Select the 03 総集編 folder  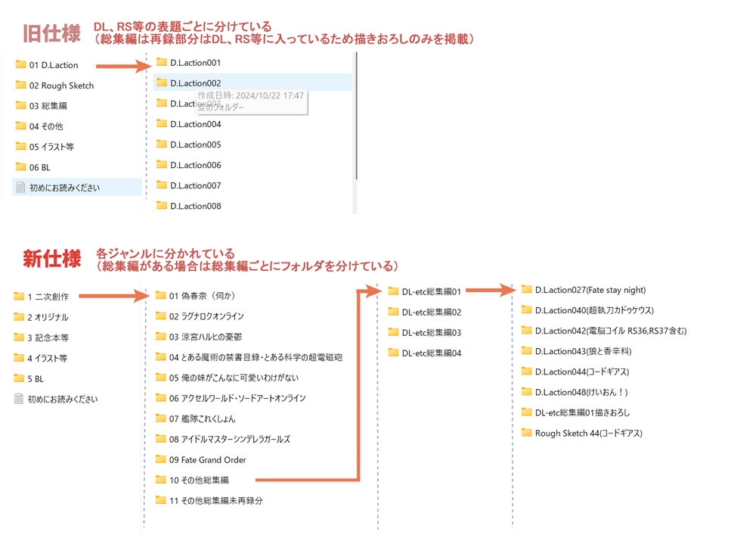tap(42, 106)
